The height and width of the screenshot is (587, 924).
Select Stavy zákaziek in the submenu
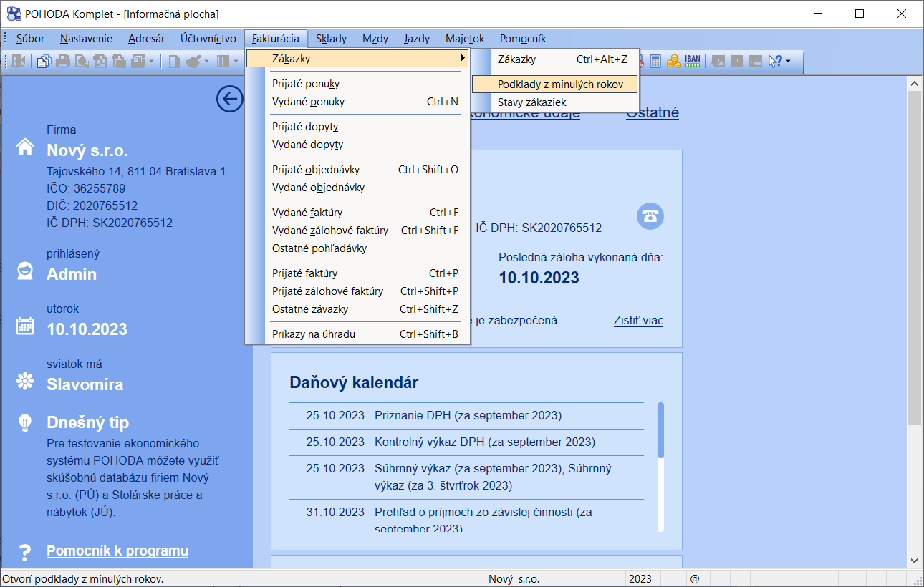tap(531, 102)
